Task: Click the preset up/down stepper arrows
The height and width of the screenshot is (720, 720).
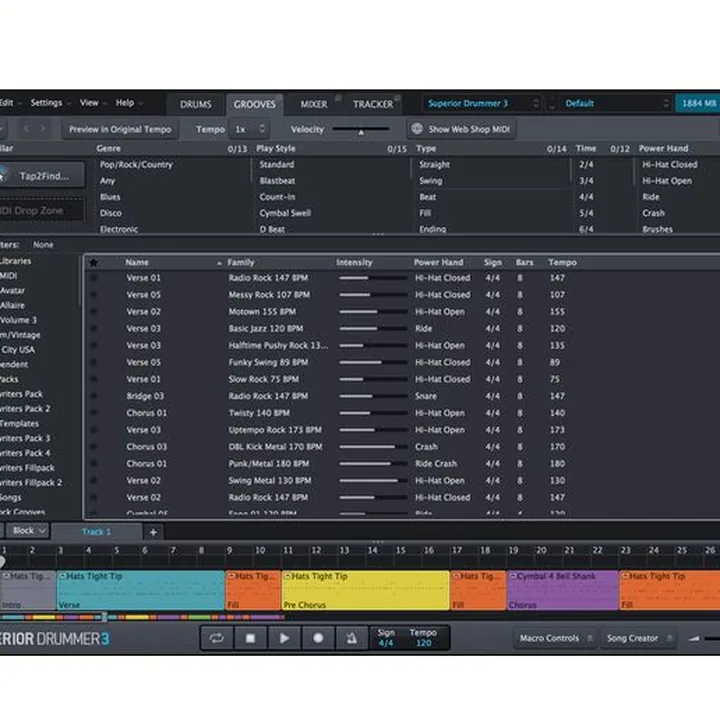Action: (552, 103)
